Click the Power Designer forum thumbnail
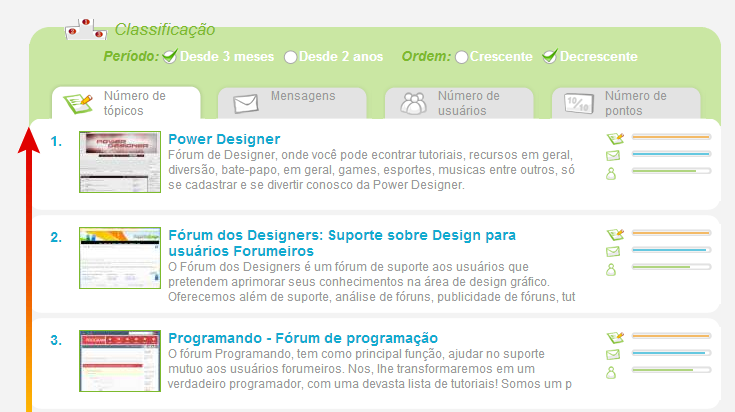Image resolution: width=735 pixels, height=412 pixels. click(120, 162)
